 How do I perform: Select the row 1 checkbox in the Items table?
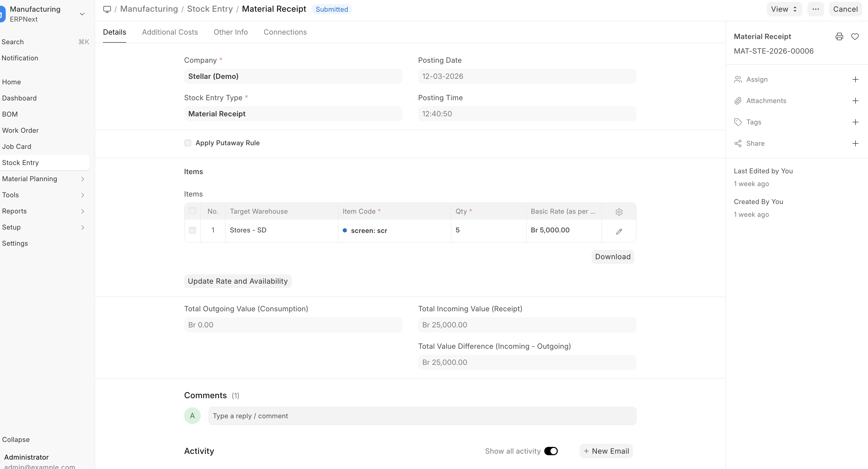pyautogui.click(x=192, y=230)
